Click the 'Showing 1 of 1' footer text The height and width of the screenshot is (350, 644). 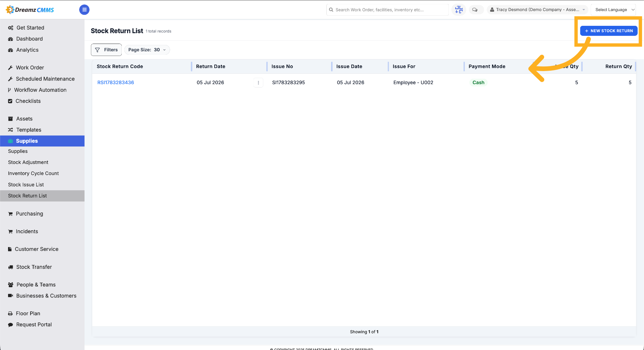point(364,332)
